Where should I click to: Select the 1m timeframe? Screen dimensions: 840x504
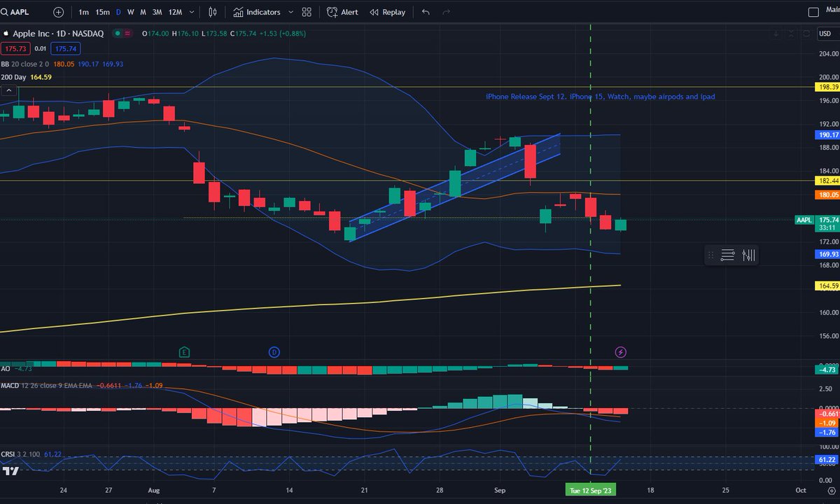[x=83, y=12]
